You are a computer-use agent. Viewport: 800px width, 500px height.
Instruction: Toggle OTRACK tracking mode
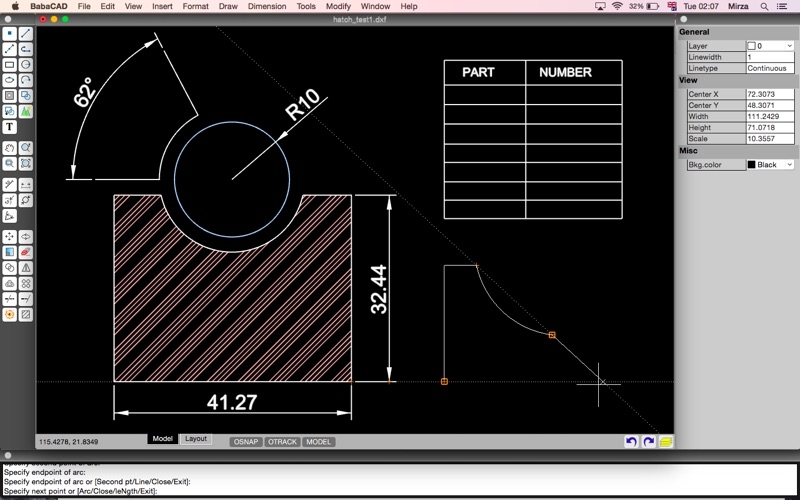pos(283,441)
